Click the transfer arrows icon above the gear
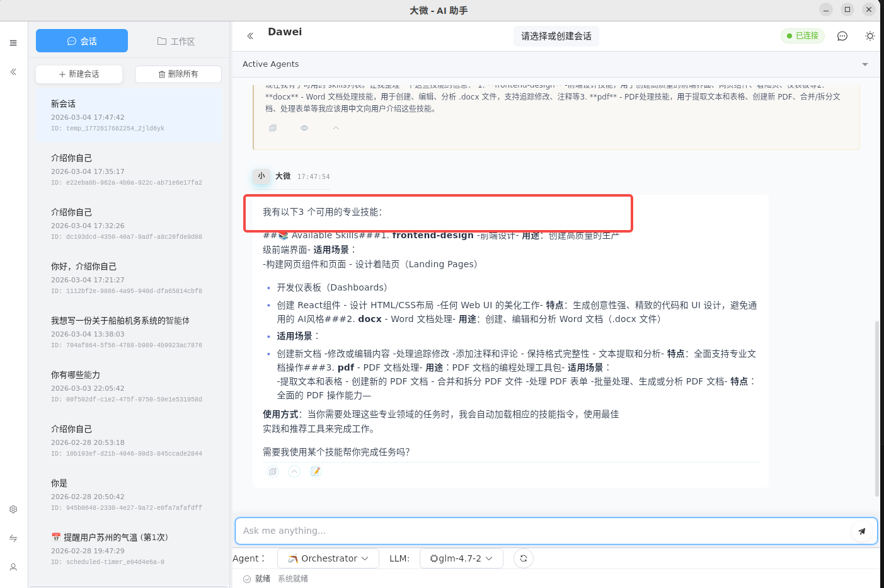 [13, 538]
